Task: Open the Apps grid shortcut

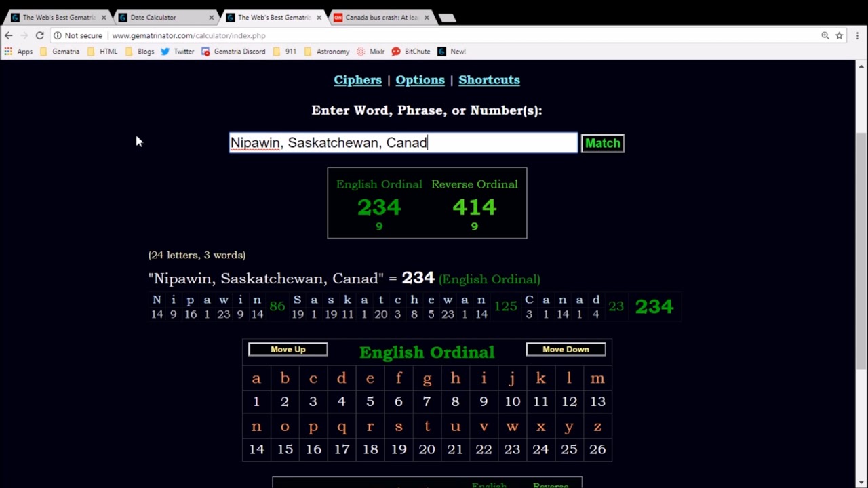Action: (18, 52)
